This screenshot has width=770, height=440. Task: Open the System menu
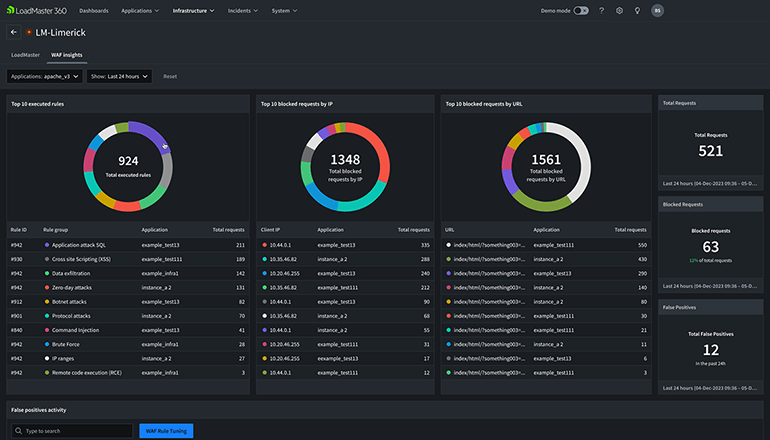284,10
